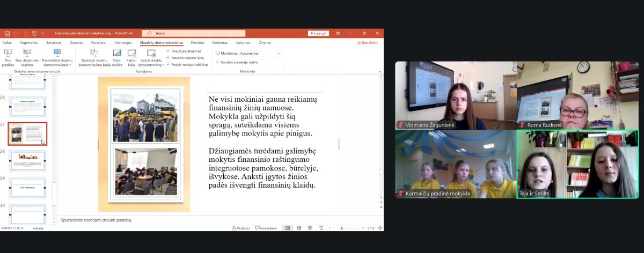Expand Įrašyti skaidrių demonstravimą dropdown
This screenshot has height=253, width=644.
(151, 65)
